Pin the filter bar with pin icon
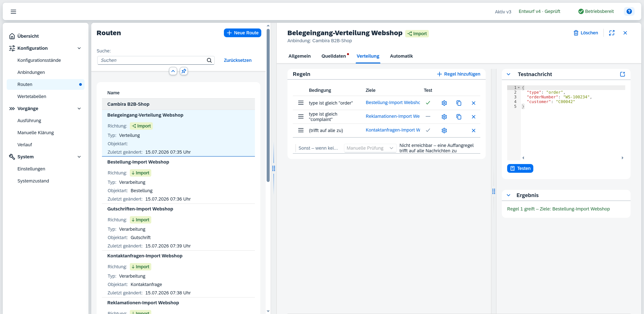644x314 pixels. pos(184,71)
